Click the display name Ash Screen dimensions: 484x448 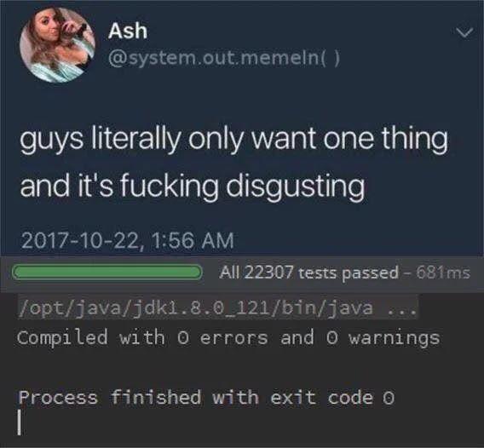(x=128, y=31)
